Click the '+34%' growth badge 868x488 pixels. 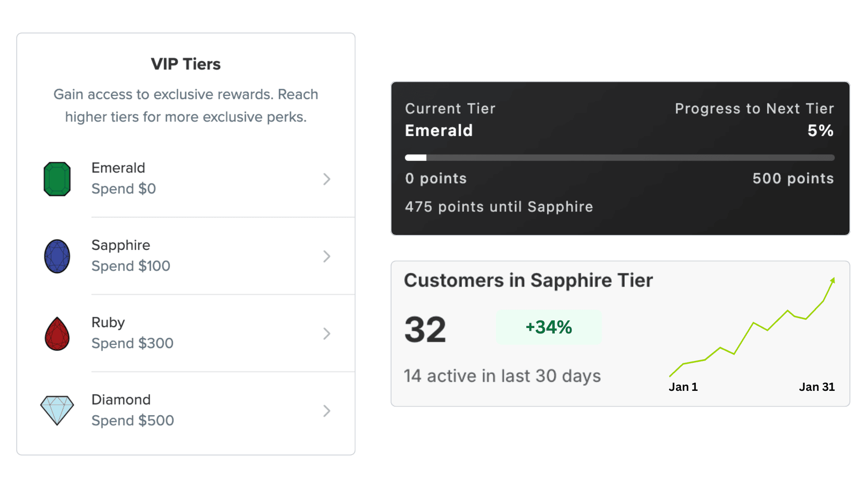point(549,327)
